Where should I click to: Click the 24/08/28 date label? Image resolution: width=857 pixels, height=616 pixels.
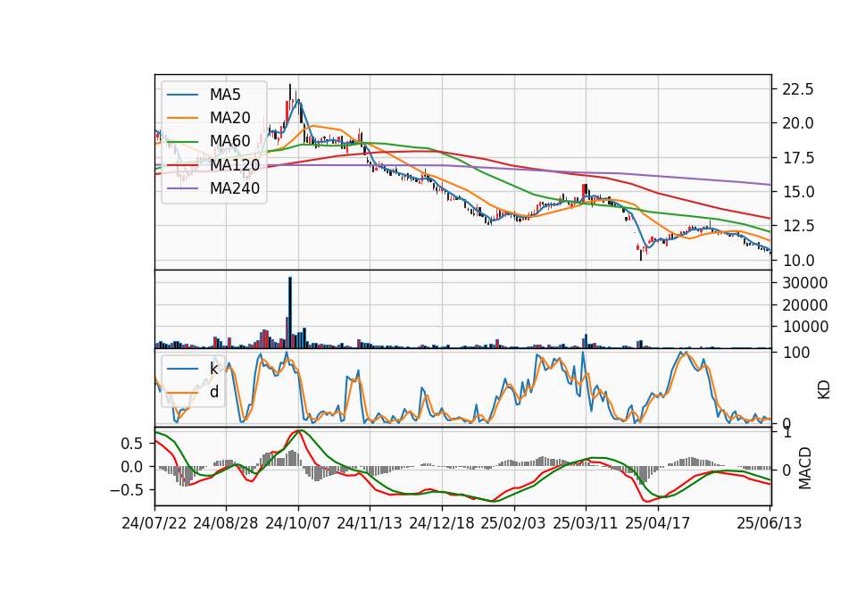[226, 523]
